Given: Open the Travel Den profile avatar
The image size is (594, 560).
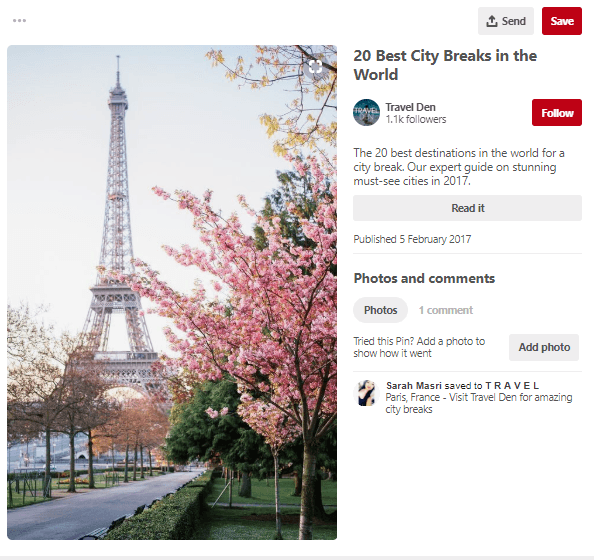Looking at the screenshot, I should pyautogui.click(x=366, y=113).
